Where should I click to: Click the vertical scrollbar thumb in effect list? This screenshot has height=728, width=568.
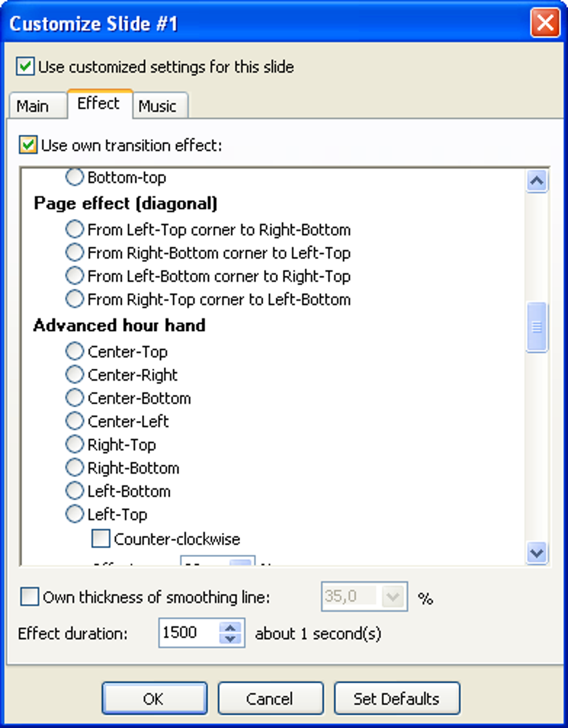[x=536, y=327]
